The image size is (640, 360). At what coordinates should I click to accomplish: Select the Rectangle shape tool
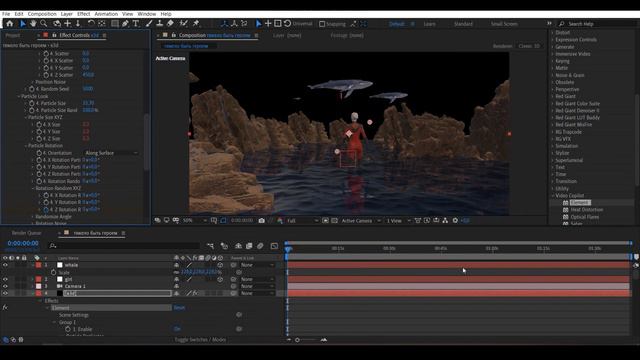[x=115, y=24]
